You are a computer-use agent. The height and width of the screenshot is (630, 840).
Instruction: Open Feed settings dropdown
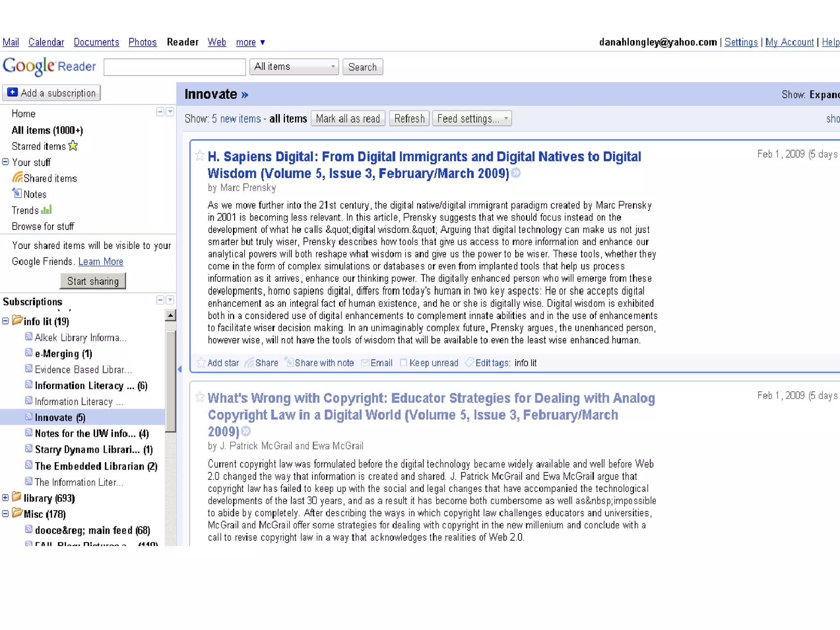point(472,119)
